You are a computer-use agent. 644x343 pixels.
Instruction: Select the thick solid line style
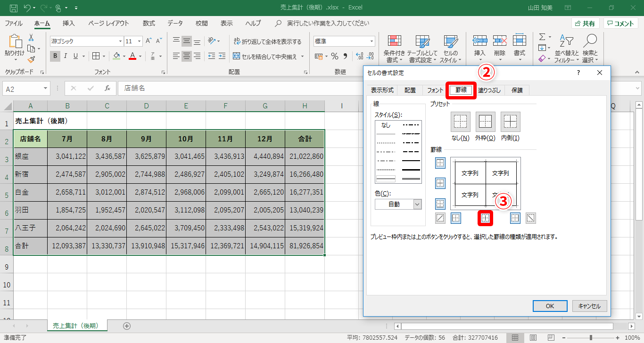tap(411, 169)
